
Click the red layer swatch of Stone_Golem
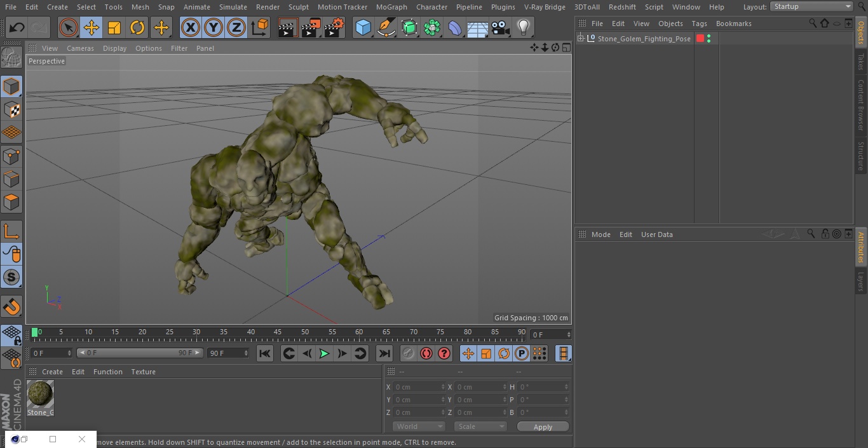[x=700, y=39]
